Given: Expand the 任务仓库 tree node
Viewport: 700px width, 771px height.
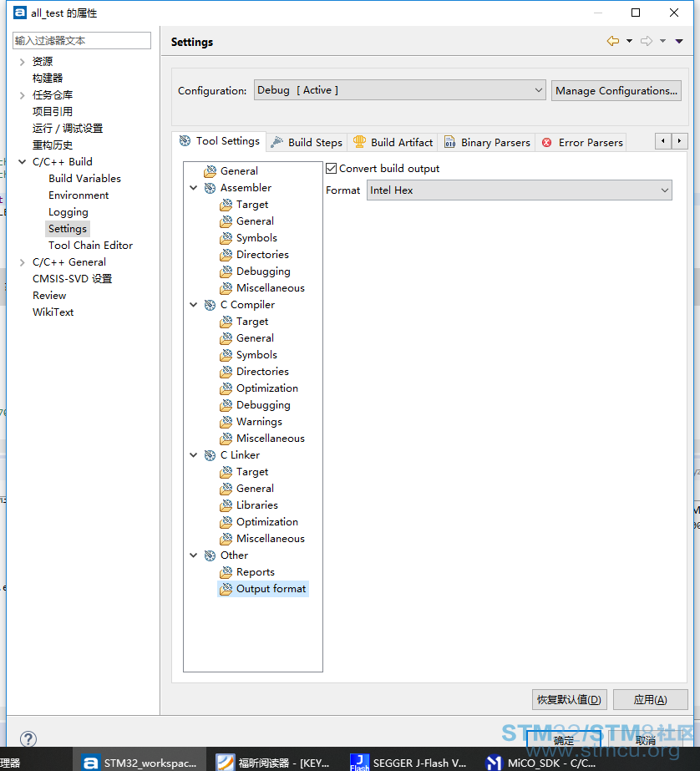Looking at the screenshot, I should tap(22, 95).
